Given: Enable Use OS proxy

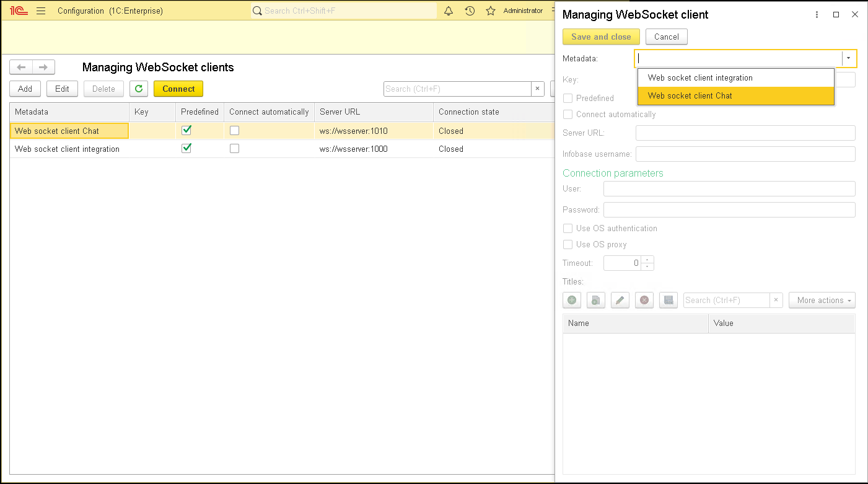Looking at the screenshot, I should 568,244.
